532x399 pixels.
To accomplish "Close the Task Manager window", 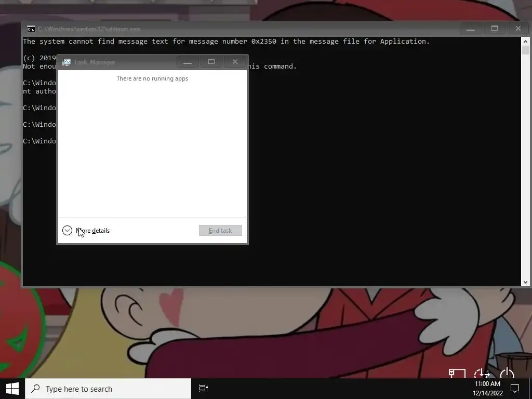I will (x=235, y=62).
